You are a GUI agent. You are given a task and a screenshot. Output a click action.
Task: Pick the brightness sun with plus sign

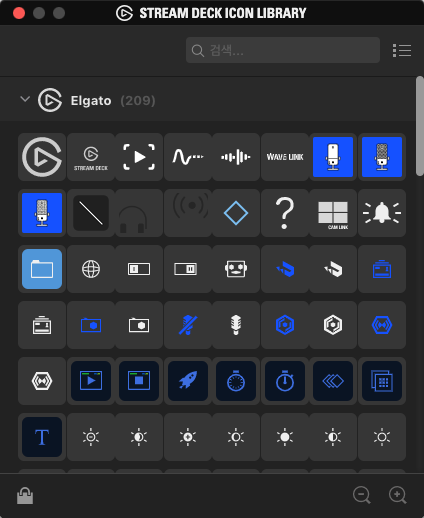(188, 437)
